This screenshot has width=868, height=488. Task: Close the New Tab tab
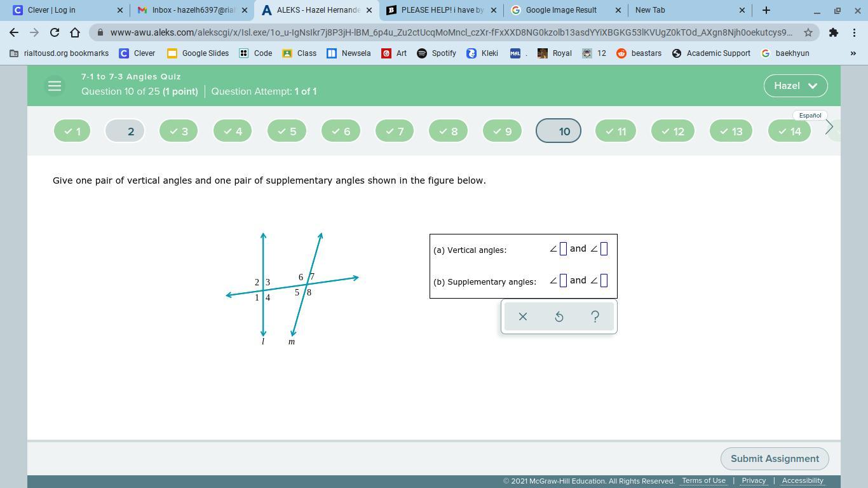[x=742, y=10]
